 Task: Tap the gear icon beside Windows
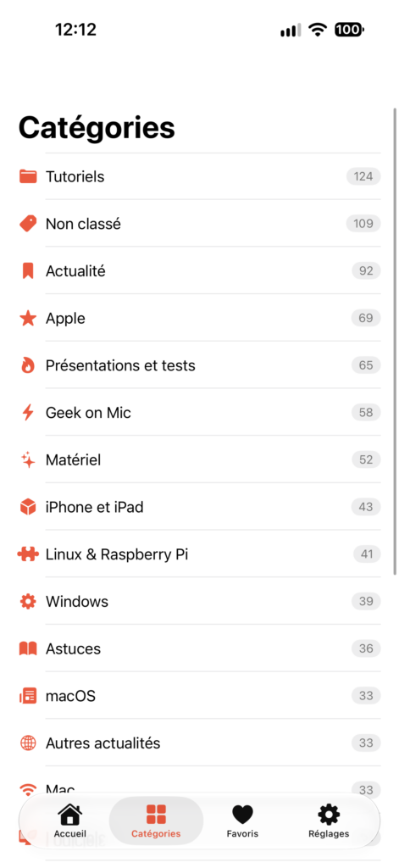pos(28,601)
